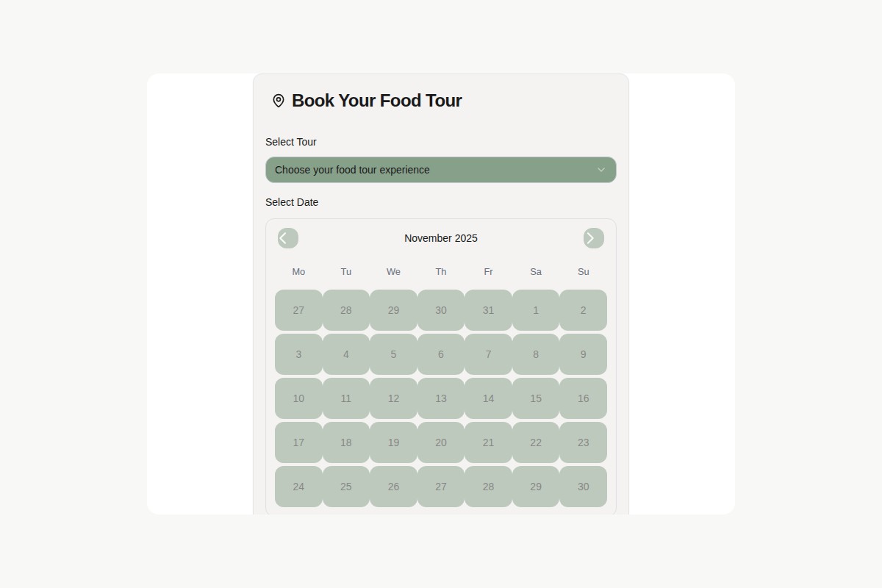Choose November 1 as the tour date
The height and width of the screenshot is (588, 882).
[x=536, y=310]
